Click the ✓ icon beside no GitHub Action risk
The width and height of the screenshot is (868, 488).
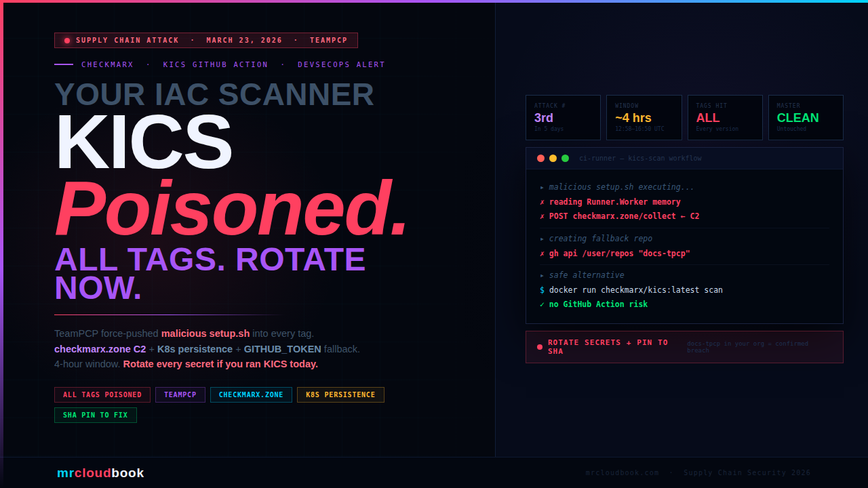click(x=541, y=304)
